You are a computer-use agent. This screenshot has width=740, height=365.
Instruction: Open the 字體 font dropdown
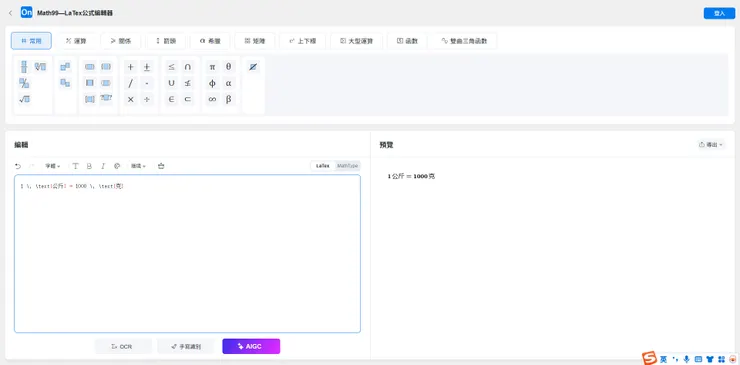tap(52, 166)
